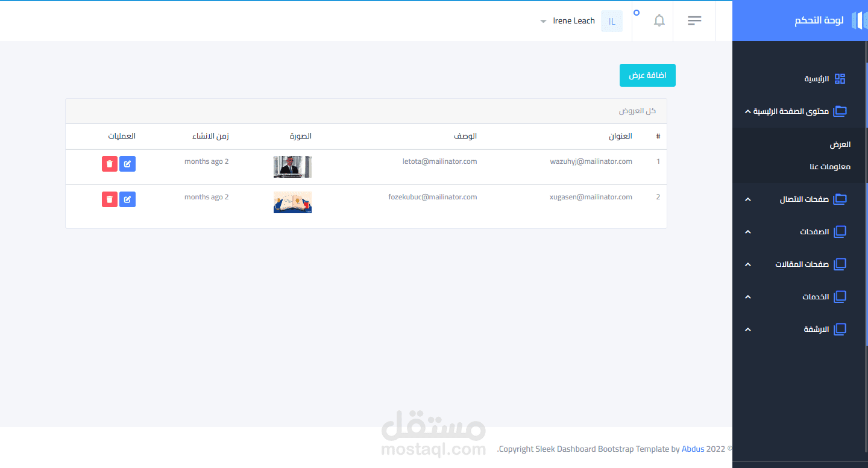
Task: Click the icon beside صفحات المقالات
Action: tap(840, 264)
